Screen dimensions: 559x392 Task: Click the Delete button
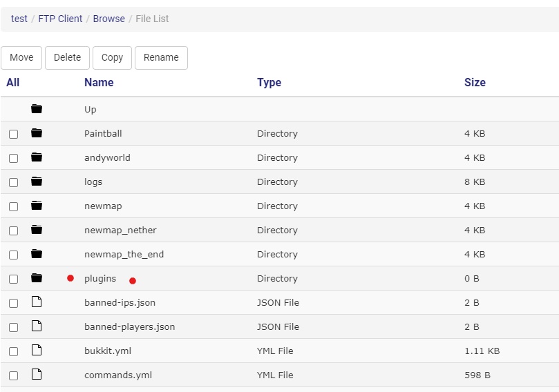coord(67,58)
